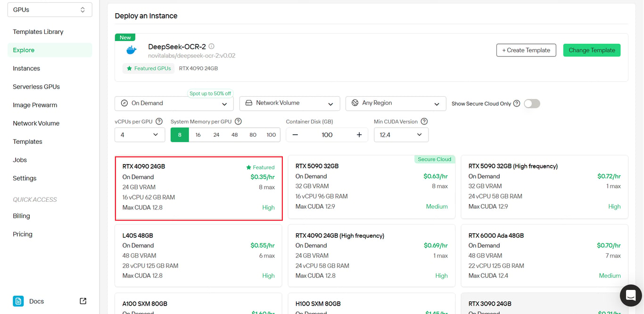Select RTX 4090 24GB (High frequency) card

point(372,256)
